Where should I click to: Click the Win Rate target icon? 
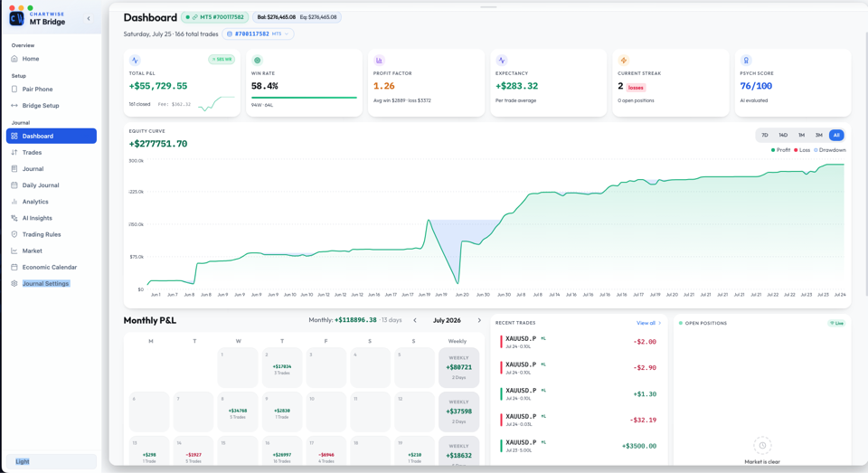coord(257,60)
